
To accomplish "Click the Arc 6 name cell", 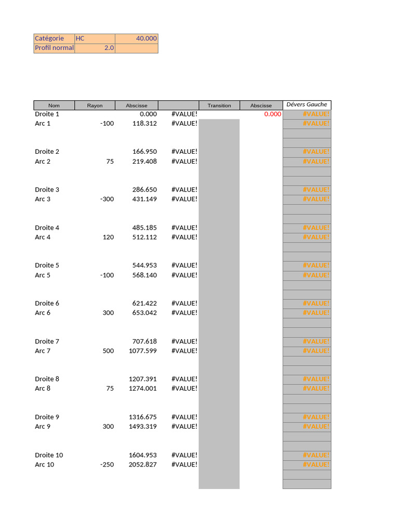I will tap(43, 313).
